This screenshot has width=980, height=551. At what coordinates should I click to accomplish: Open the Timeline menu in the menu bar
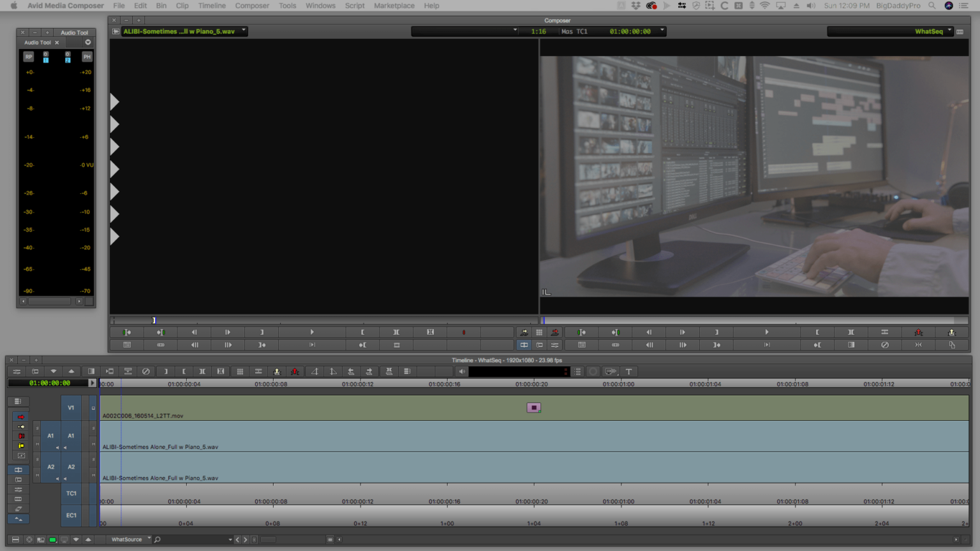tap(211, 6)
